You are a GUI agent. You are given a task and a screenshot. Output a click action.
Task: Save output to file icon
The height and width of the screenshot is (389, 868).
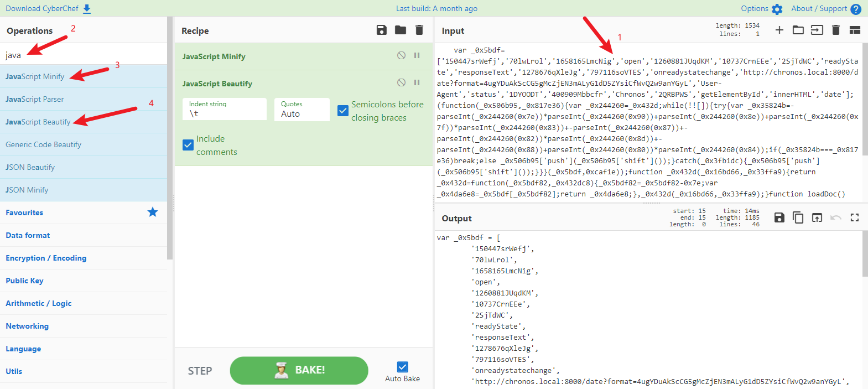pyautogui.click(x=779, y=217)
